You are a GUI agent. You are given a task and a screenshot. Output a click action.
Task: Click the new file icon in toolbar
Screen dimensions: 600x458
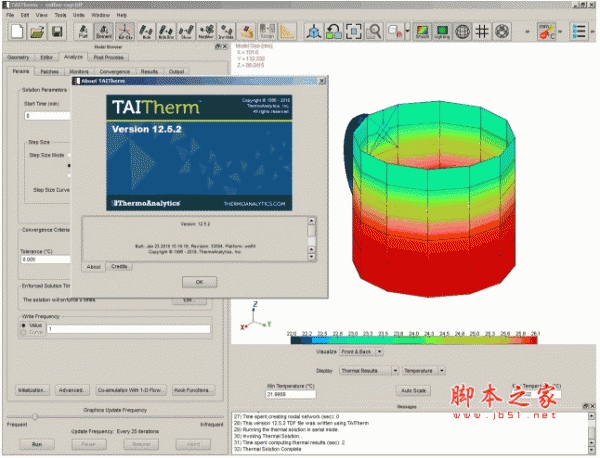click(x=15, y=34)
